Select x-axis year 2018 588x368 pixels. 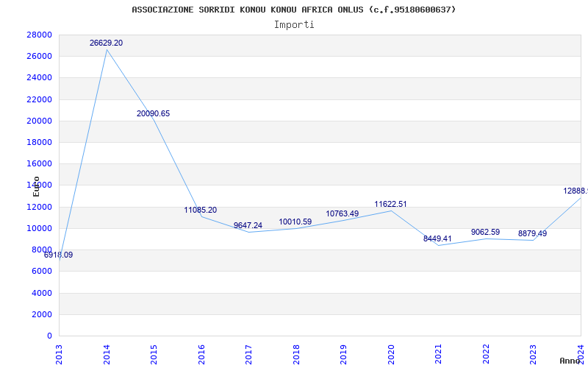click(x=296, y=355)
